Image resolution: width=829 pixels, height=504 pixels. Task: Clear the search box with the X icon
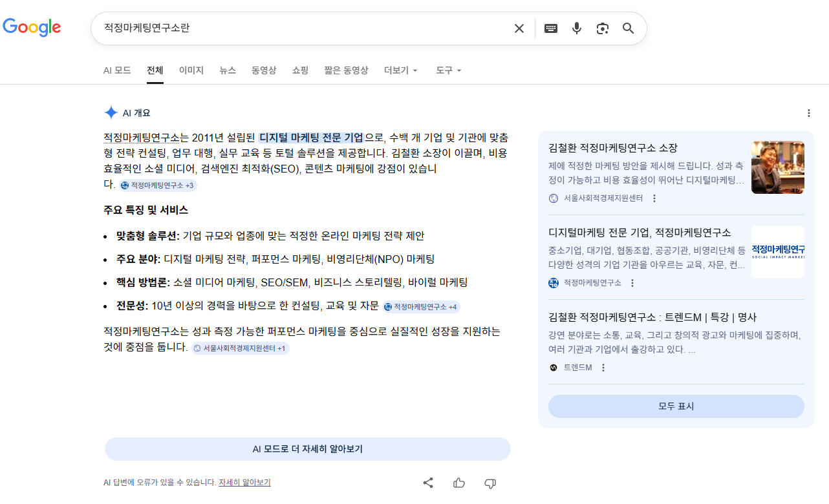[x=519, y=28]
